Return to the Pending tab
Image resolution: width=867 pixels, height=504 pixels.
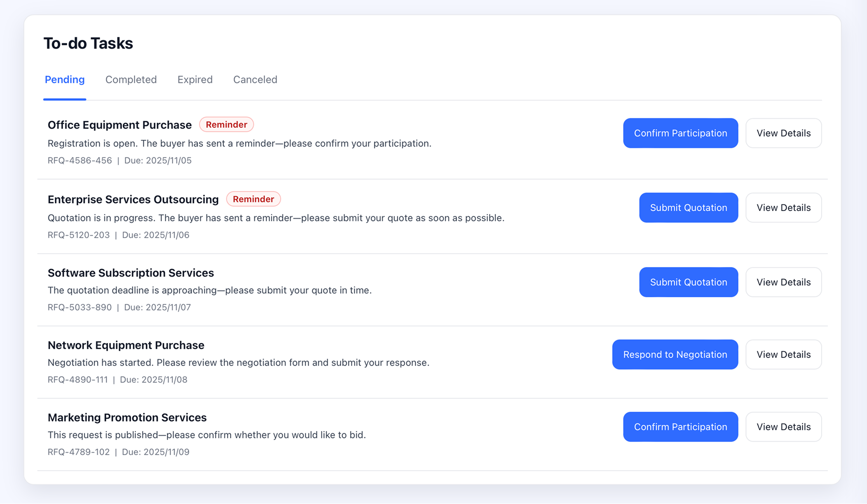click(64, 80)
